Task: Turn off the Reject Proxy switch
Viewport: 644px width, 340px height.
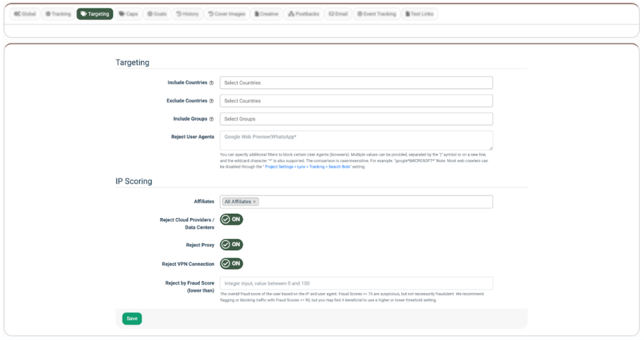Action: pos(231,244)
